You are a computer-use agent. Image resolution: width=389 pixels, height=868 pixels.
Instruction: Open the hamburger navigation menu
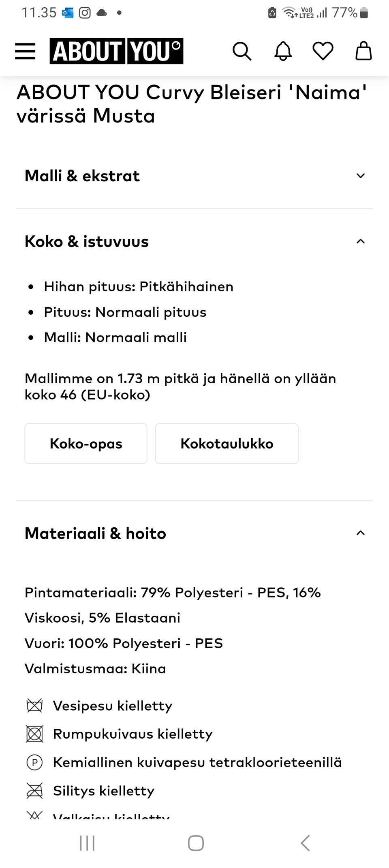point(25,51)
